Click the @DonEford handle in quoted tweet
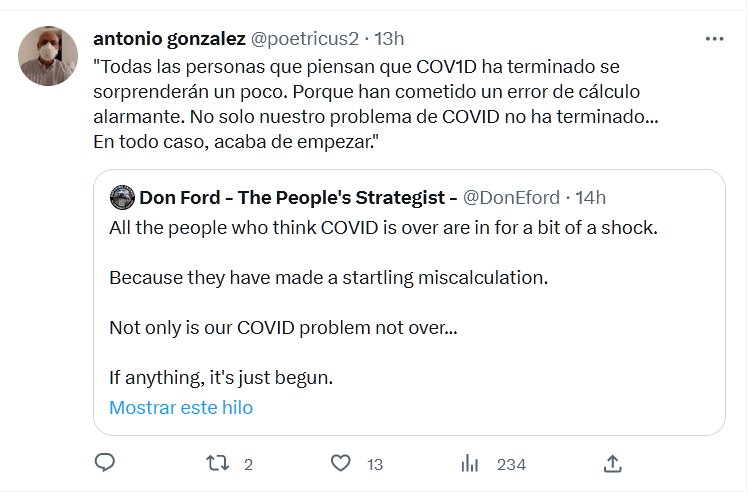Viewport: 748px width, 494px height. click(x=514, y=197)
